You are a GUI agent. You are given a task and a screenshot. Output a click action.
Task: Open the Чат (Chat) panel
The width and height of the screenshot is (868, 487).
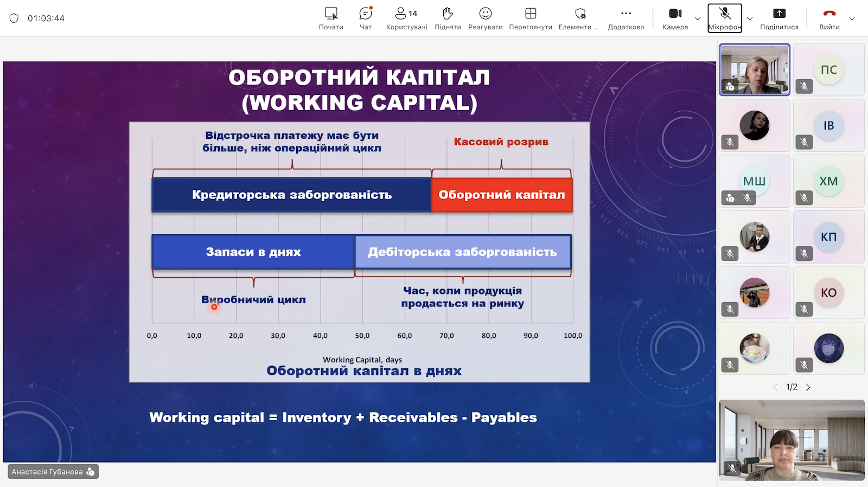[x=366, y=18]
